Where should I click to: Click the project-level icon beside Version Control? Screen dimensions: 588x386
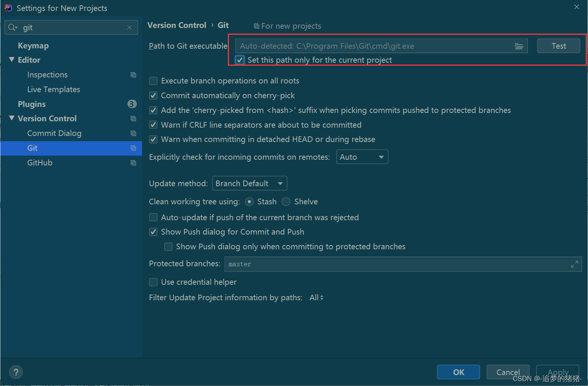pos(133,119)
